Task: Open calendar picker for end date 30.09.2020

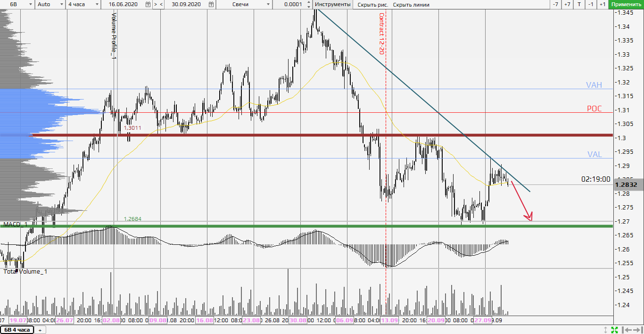Action: (210, 4)
